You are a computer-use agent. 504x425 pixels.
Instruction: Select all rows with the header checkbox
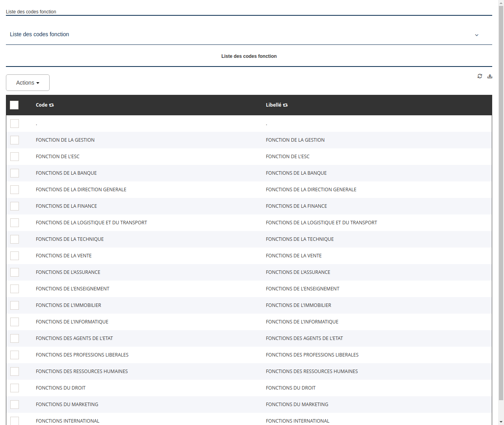click(x=14, y=105)
